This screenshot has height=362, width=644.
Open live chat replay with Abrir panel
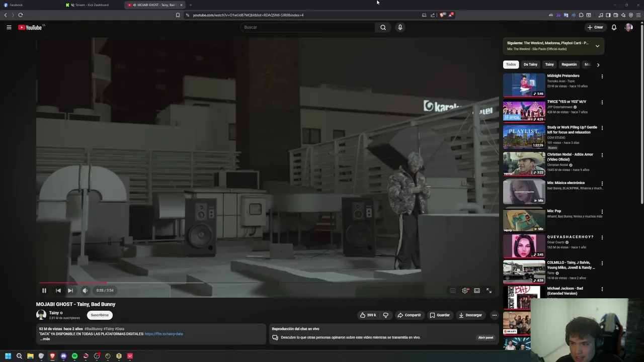coord(486,337)
